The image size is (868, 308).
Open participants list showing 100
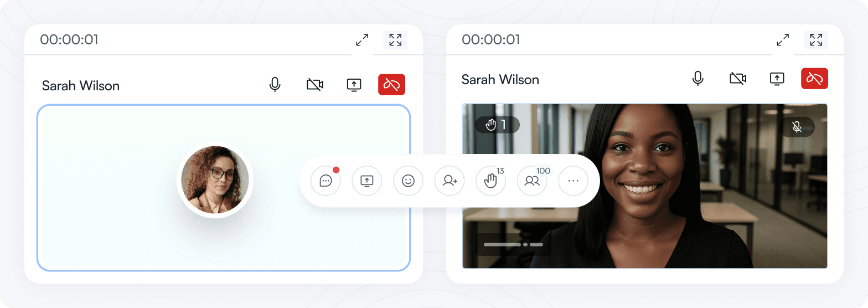pyautogui.click(x=532, y=181)
